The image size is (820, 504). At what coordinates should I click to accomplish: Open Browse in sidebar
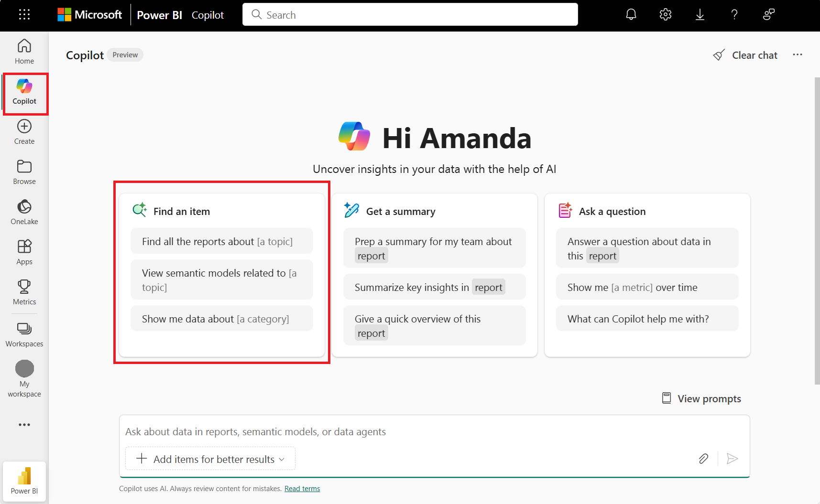[x=24, y=172]
